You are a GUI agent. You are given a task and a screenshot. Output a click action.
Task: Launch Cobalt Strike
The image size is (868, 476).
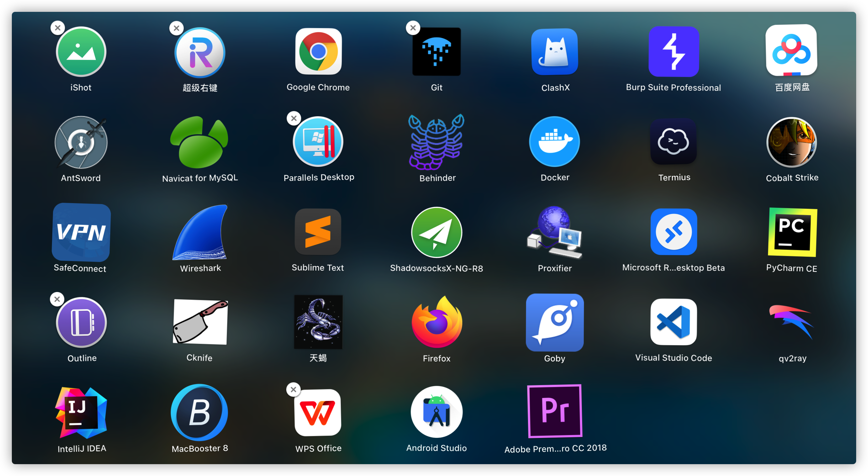792,142
